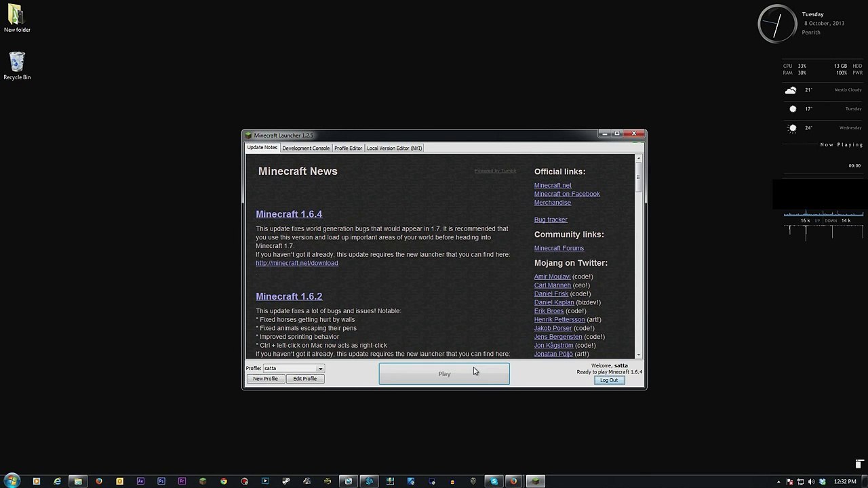Open Steam from the taskbar

tap(285, 481)
